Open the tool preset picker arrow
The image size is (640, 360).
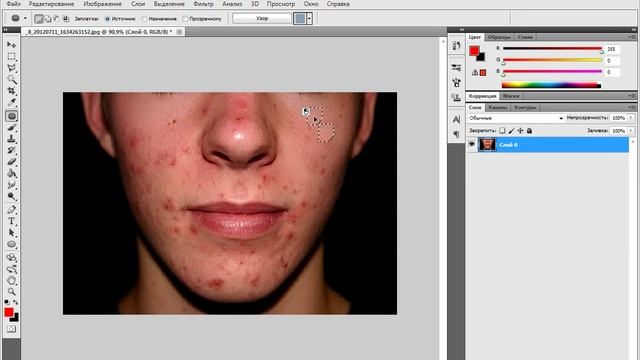[25, 18]
